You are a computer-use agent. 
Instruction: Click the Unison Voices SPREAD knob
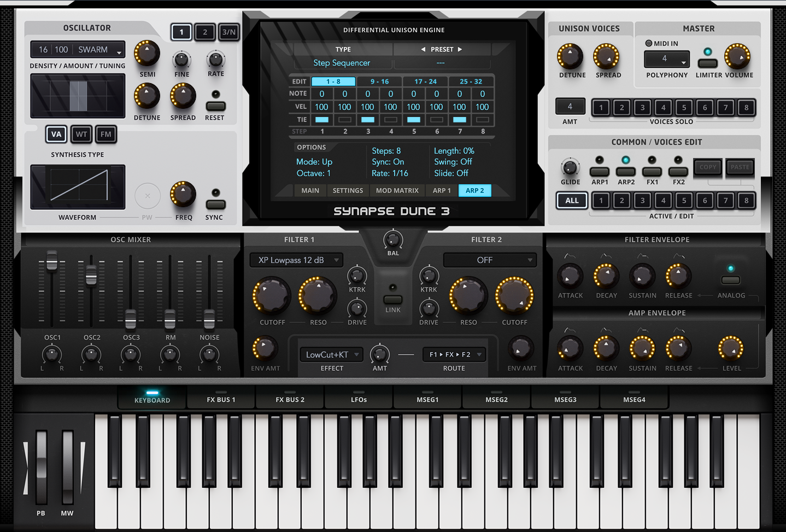606,56
